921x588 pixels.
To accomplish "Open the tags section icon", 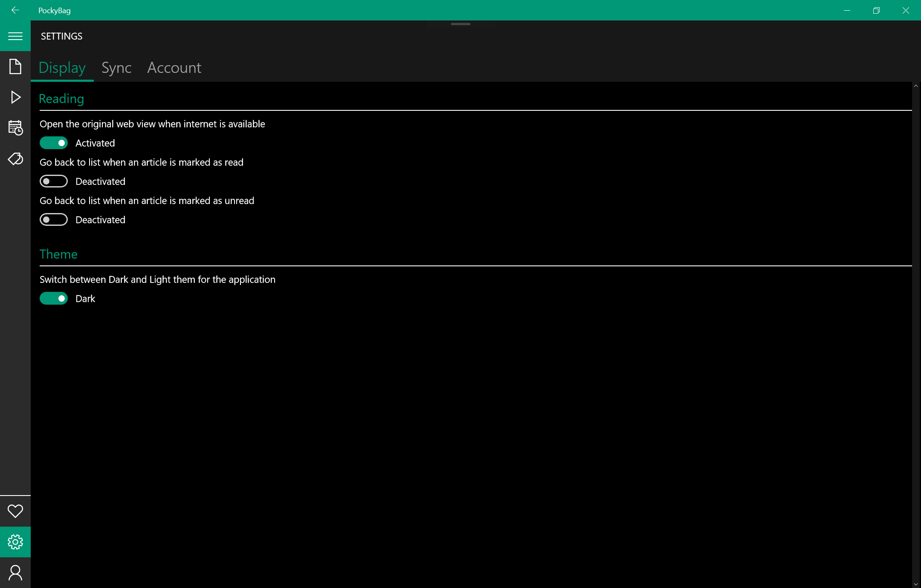I will coord(15,159).
